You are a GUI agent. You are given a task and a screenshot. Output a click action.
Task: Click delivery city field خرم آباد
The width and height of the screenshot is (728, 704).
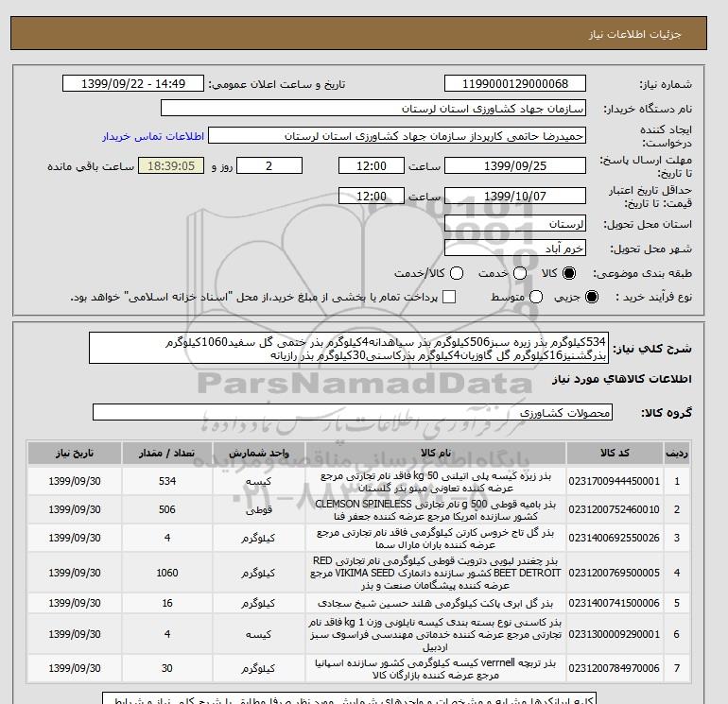[x=515, y=248]
